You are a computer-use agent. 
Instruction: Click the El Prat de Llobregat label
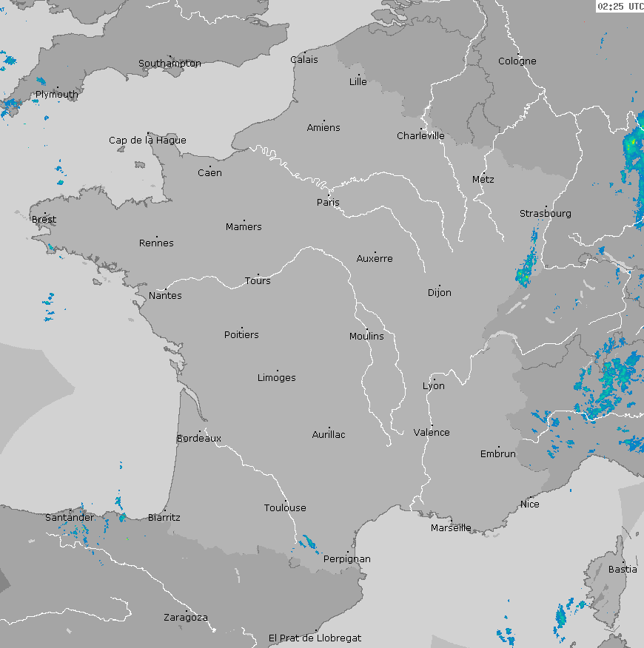point(315,638)
